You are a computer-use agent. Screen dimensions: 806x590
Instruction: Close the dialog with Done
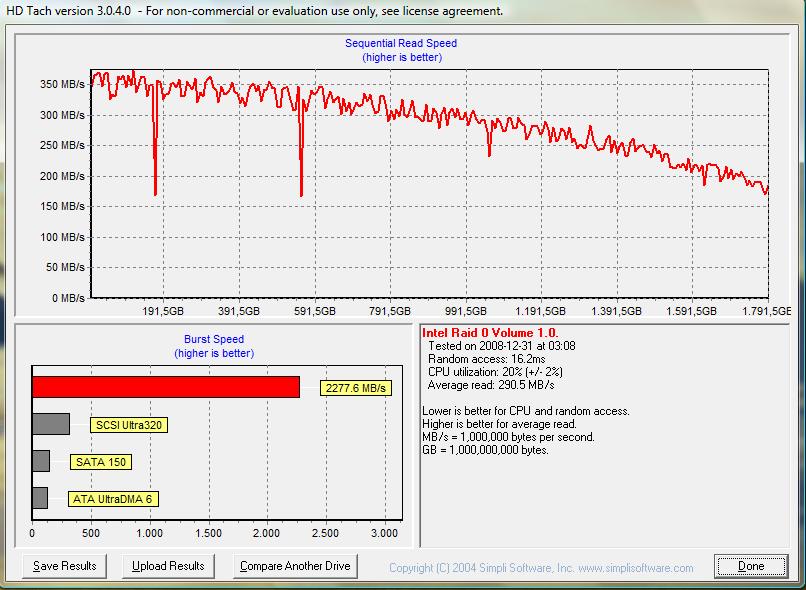[751, 566]
